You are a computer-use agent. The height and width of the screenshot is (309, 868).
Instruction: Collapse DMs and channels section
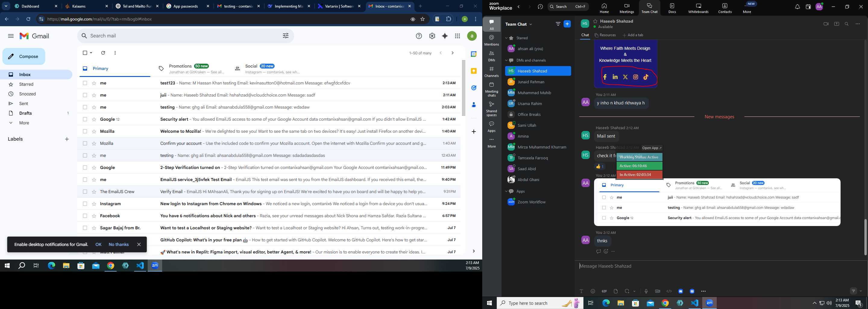point(506,60)
